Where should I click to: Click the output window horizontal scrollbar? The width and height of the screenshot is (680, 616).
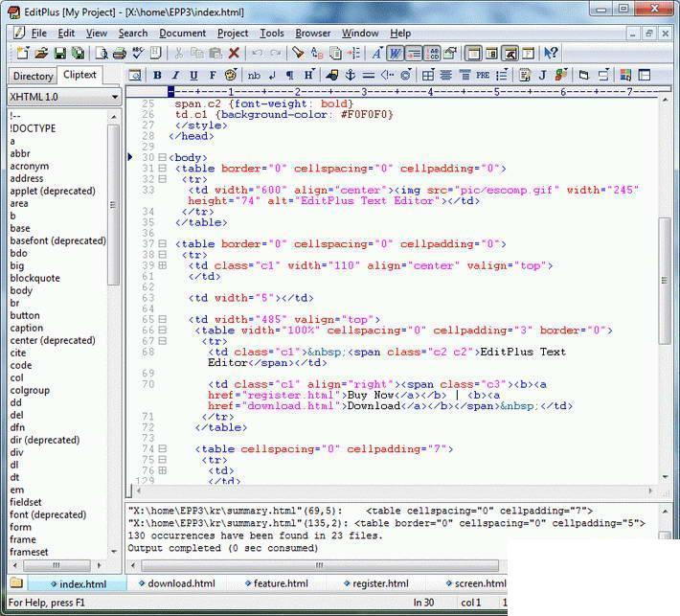click(x=320, y=565)
